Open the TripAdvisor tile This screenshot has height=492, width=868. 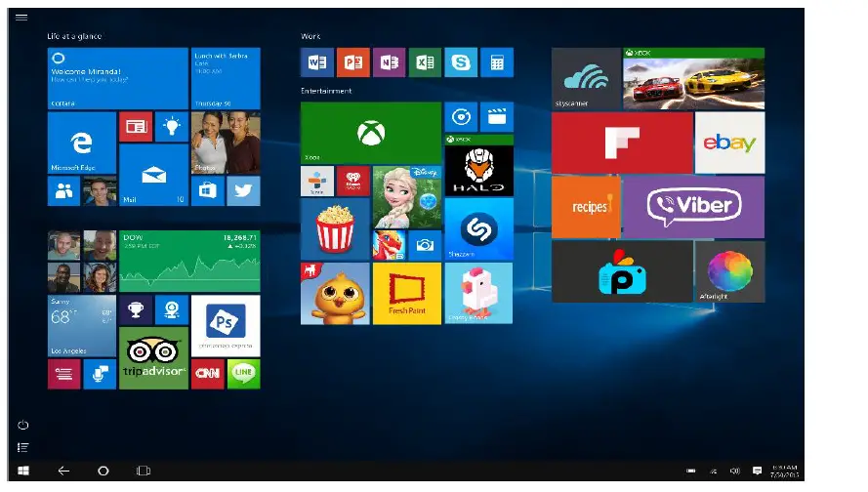point(154,358)
